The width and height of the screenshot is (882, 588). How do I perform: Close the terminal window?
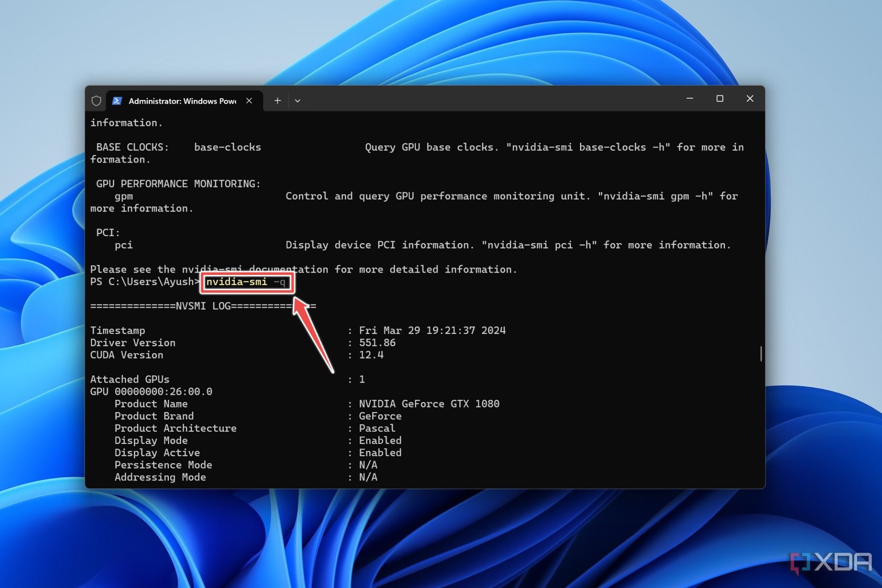coord(750,99)
